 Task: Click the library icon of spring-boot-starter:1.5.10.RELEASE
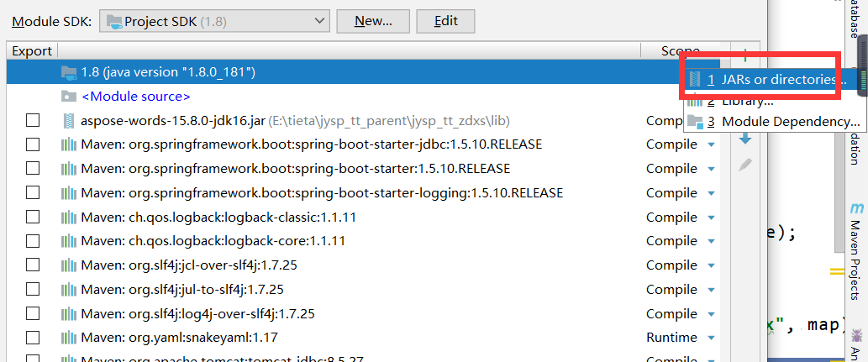[69, 169]
